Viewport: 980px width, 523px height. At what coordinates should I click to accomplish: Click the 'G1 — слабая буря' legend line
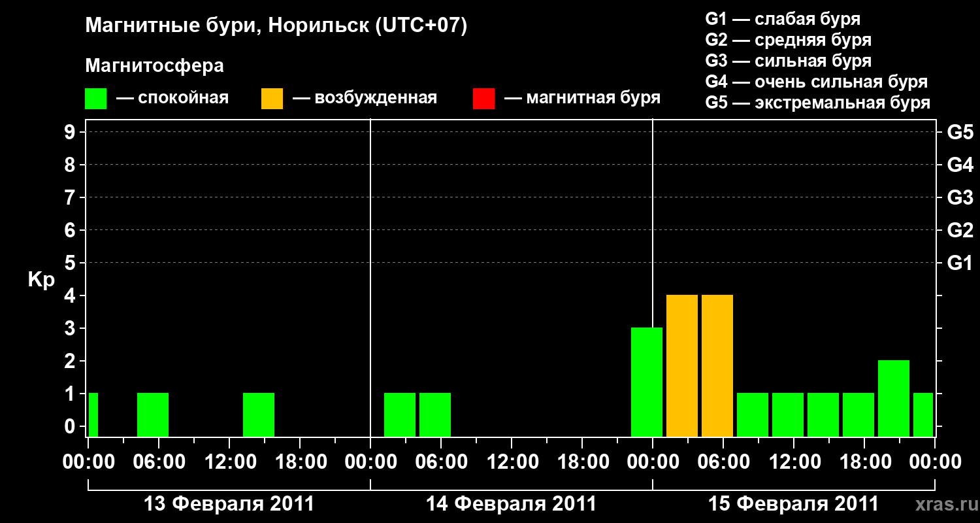pyautogui.click(x=783, y=19)
